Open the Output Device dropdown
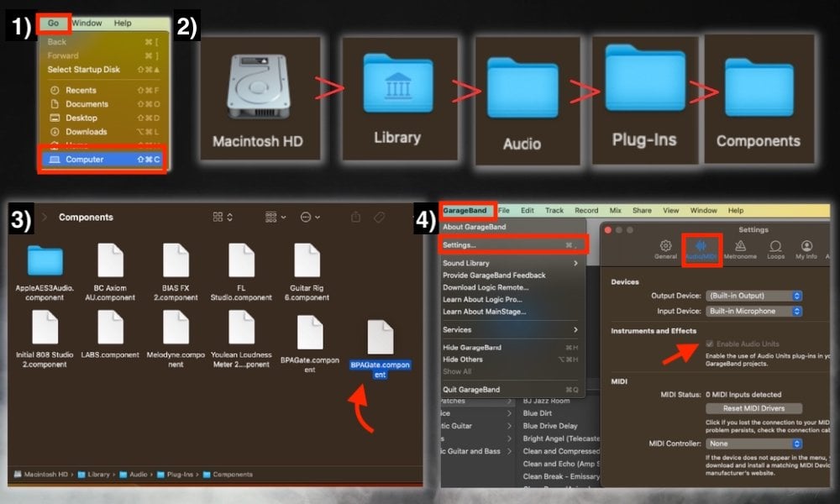The image size is (840, 504). coord(753,296)
